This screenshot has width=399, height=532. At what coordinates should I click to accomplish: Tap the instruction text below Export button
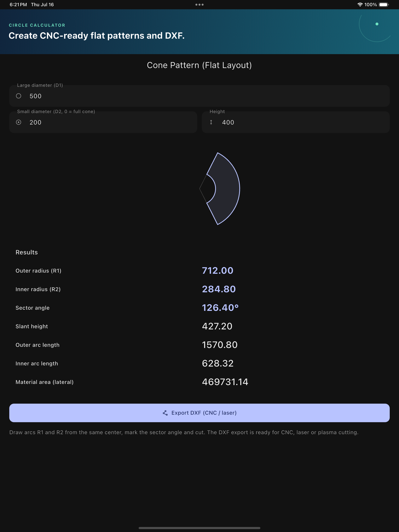pos(184,432)
